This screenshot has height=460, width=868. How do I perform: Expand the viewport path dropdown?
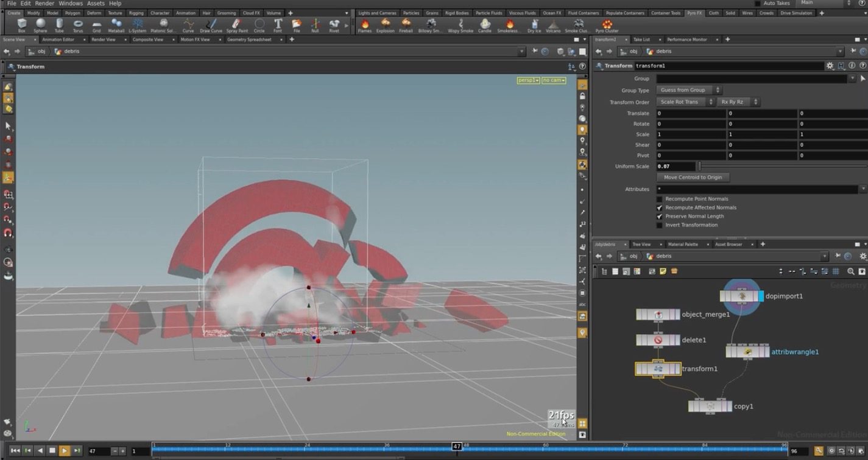pyautogui.click(x=522, y=52)
